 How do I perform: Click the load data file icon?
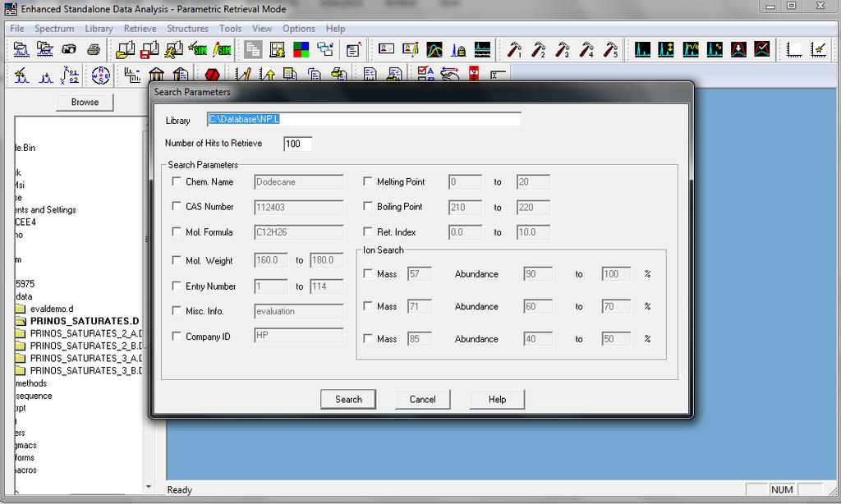tap(21, 50)
